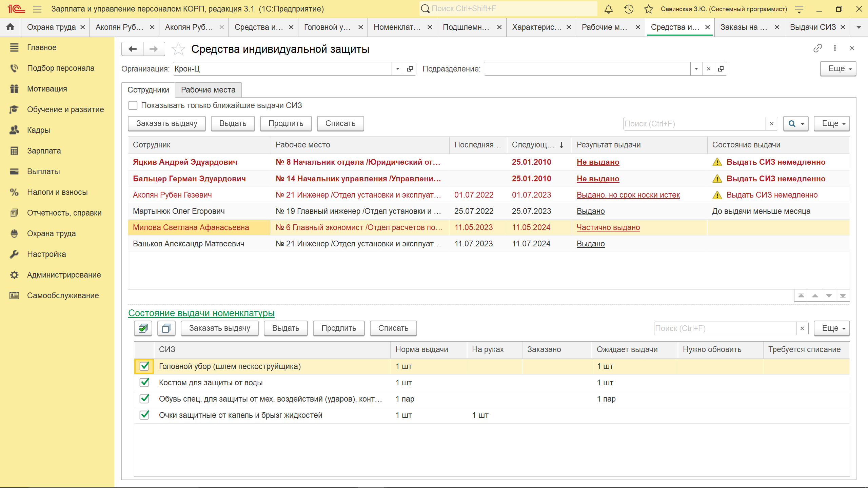868x488 pixels.
Task: Click the home page icon
Action: coord(10,27)
